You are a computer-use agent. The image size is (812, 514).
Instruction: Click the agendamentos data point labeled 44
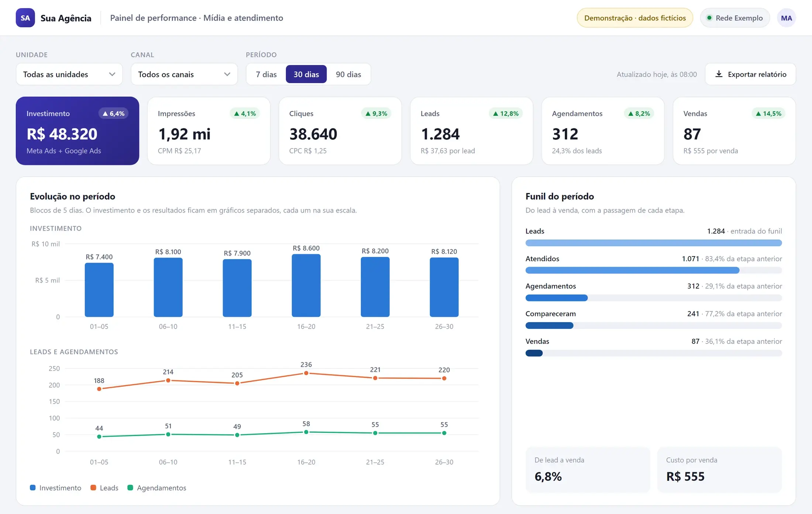[x=99, y=437]
